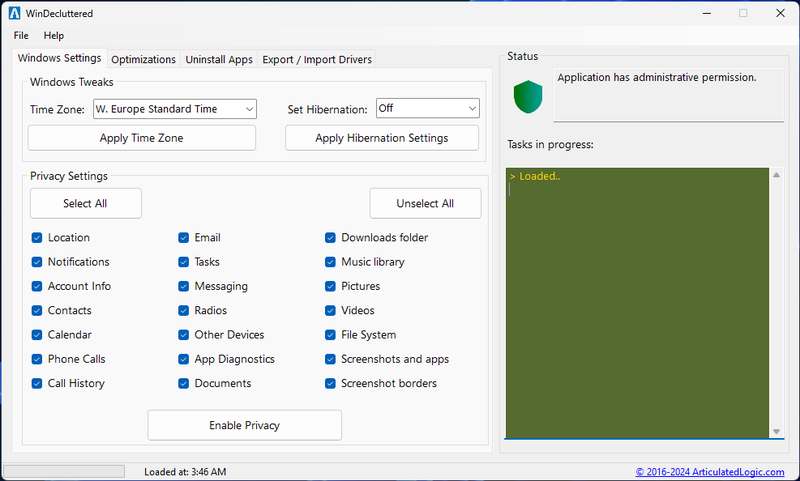The image size is (800, 481).
Task: Toggle the Music library checkbox
Action: pyautogui.click(x=331, y=262)
